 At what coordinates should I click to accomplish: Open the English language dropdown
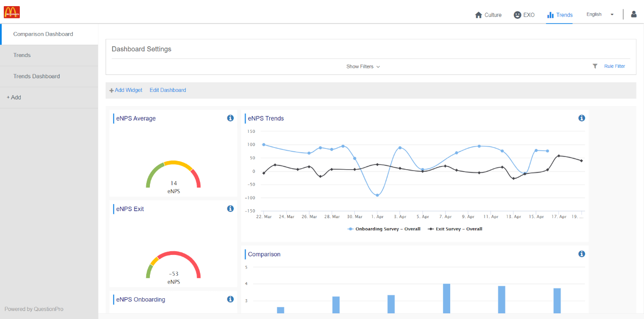(x=600, y=15)
